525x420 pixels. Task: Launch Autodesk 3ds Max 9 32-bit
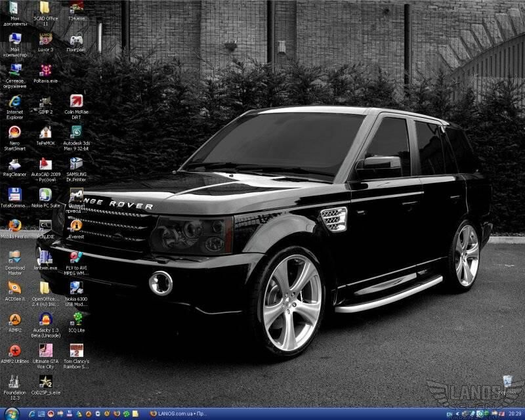76,138
